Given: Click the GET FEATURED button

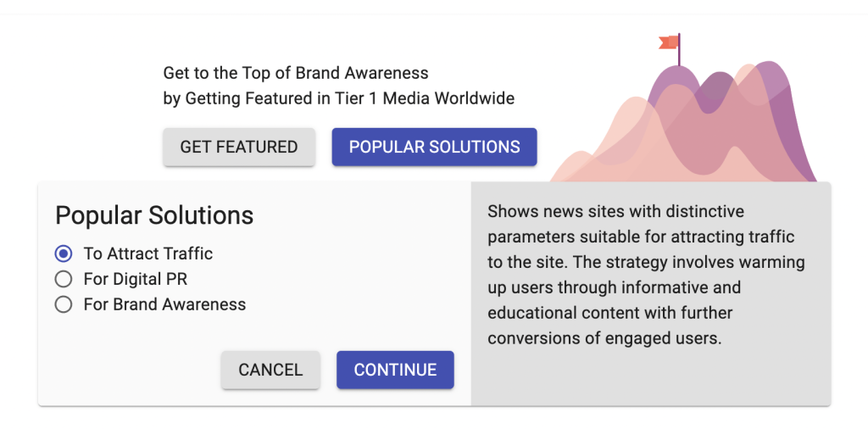Looking at the screenshot, I should coord(239,147).
